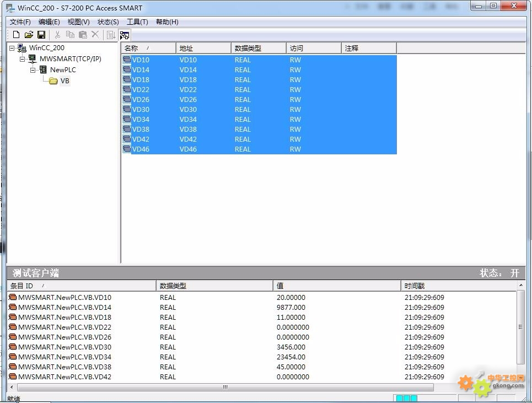
Task: Click the test client horizontal scrollbar thumb
Action: pos(225,387)
